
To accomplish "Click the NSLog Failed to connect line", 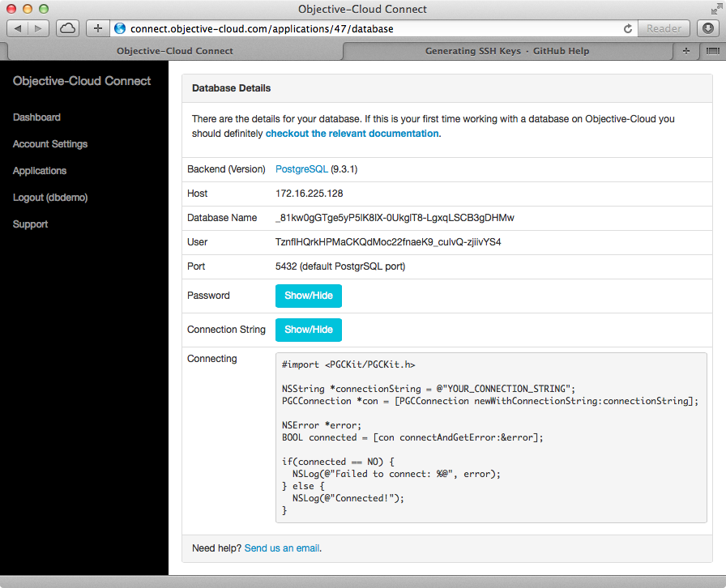I will click(x=396, y=474).
